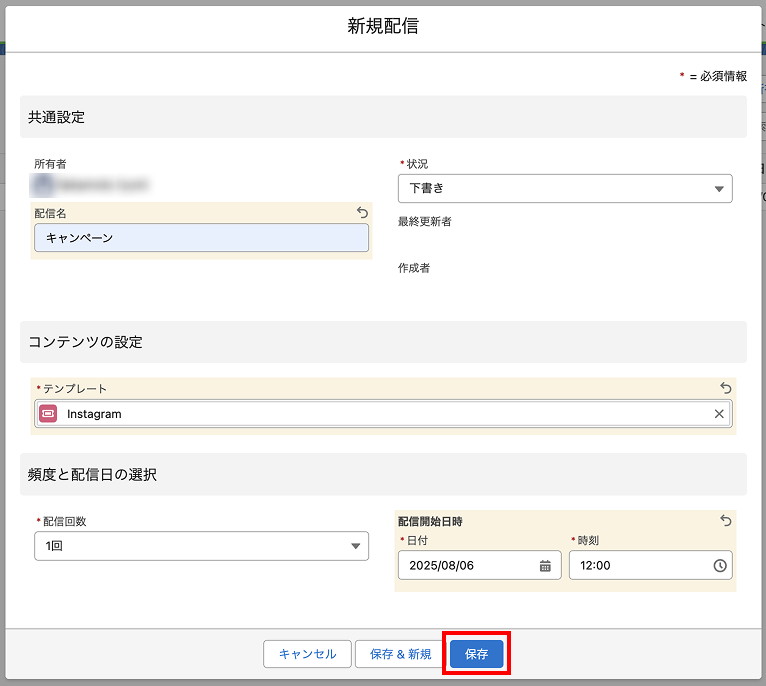Undo changes to the 配信名 field
Screen dimensions: 766x686
[x=363, y=212]
